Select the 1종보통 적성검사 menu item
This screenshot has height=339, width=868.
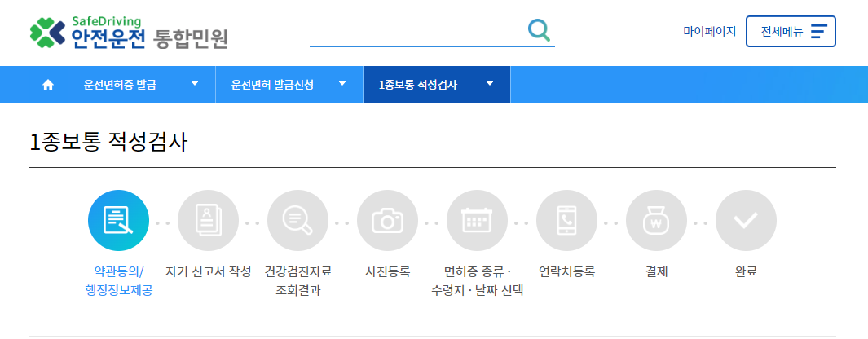437,84
